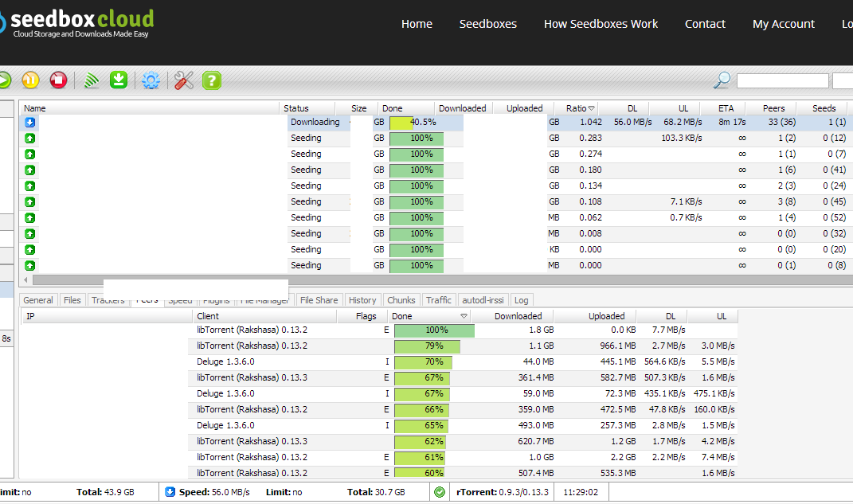Click the 966.1 MB peer uploaded cell
853x504 pixels.
(x=617, y=346)
